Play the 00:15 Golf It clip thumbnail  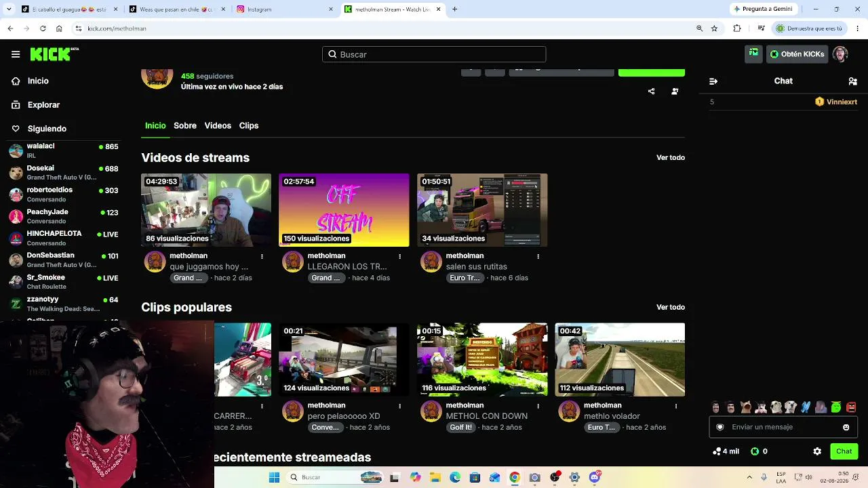[482, 359]
